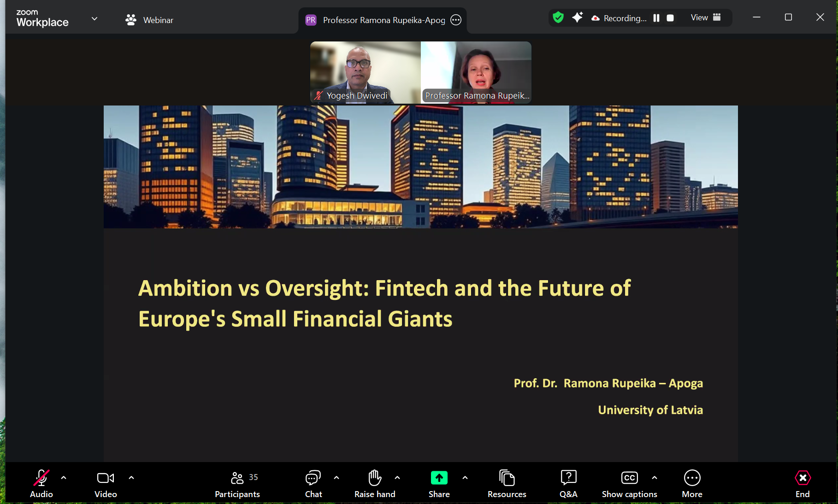Viewport: 838px width, 504px height.
Task: Click the End meeting button
Action: click(x=803, y=483)
